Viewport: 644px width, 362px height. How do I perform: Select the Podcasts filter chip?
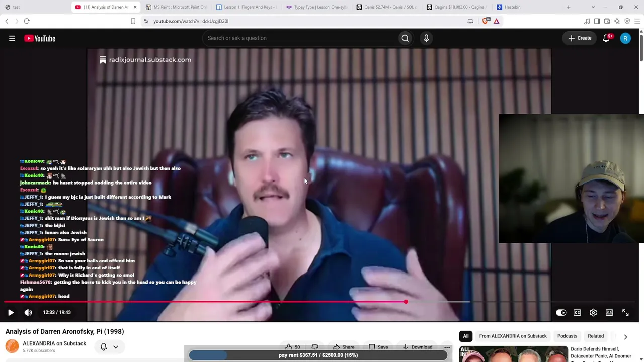point(567,336)
